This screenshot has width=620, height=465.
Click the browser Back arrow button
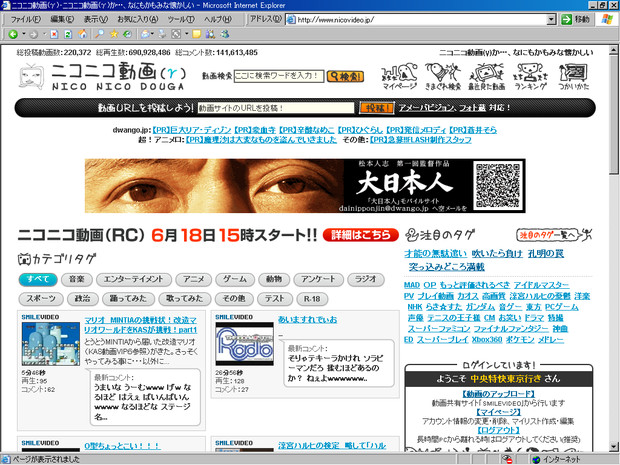point(13,34)
